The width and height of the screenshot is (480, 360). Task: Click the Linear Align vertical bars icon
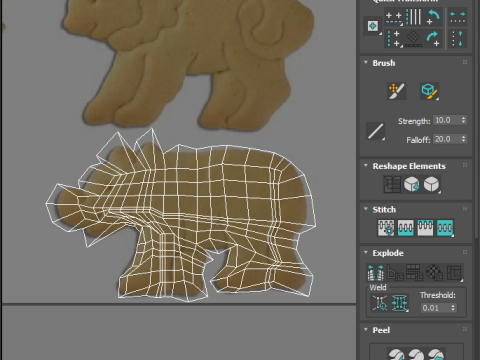tap(413, 17)
